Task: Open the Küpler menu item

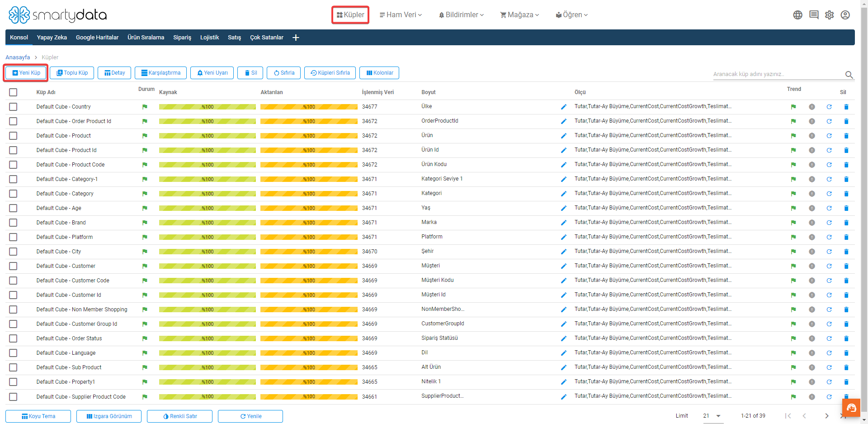Action: [350, 15]
